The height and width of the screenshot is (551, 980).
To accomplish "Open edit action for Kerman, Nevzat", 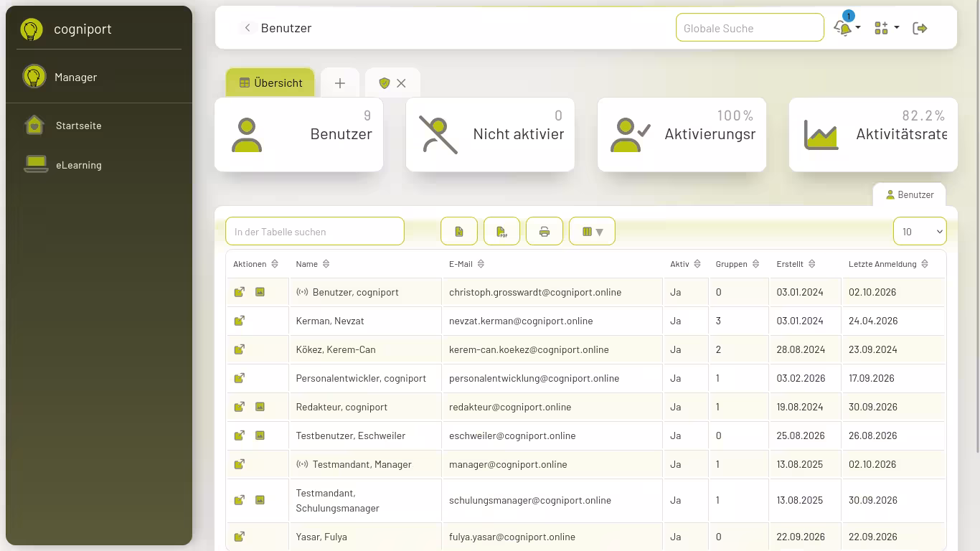I will (240, 321).
